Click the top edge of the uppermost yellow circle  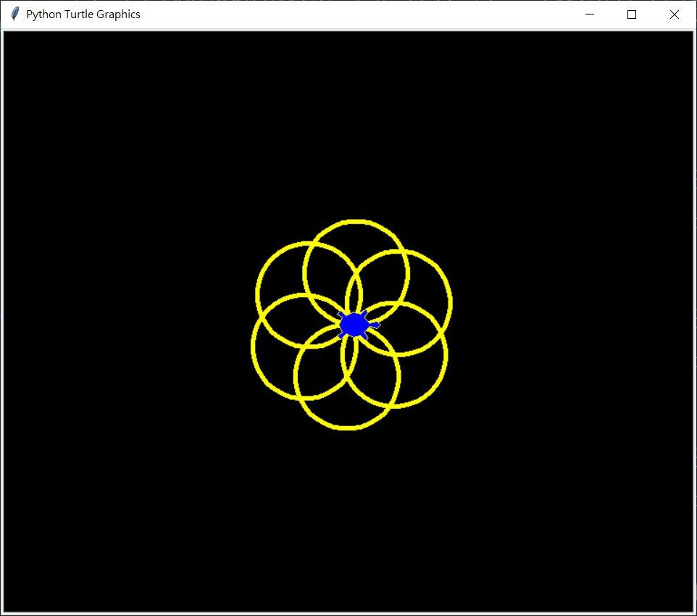click(356, 221)
